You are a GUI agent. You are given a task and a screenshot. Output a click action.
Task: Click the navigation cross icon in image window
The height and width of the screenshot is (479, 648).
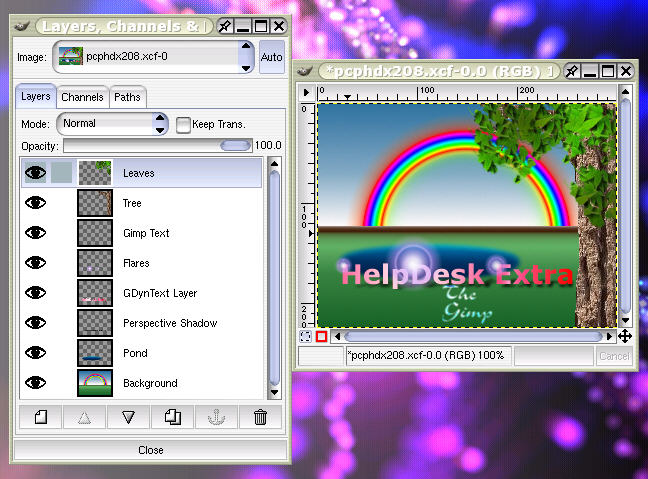pyautogui.click(x=625, y=337)
